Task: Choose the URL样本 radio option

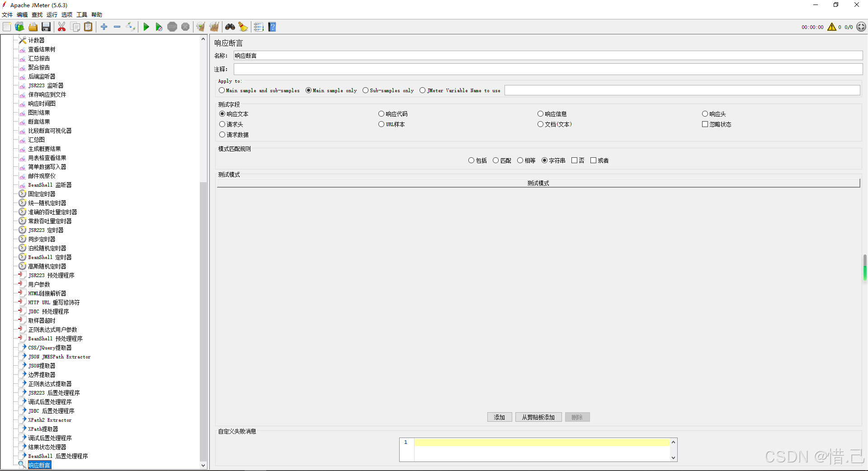Action: 392,124
